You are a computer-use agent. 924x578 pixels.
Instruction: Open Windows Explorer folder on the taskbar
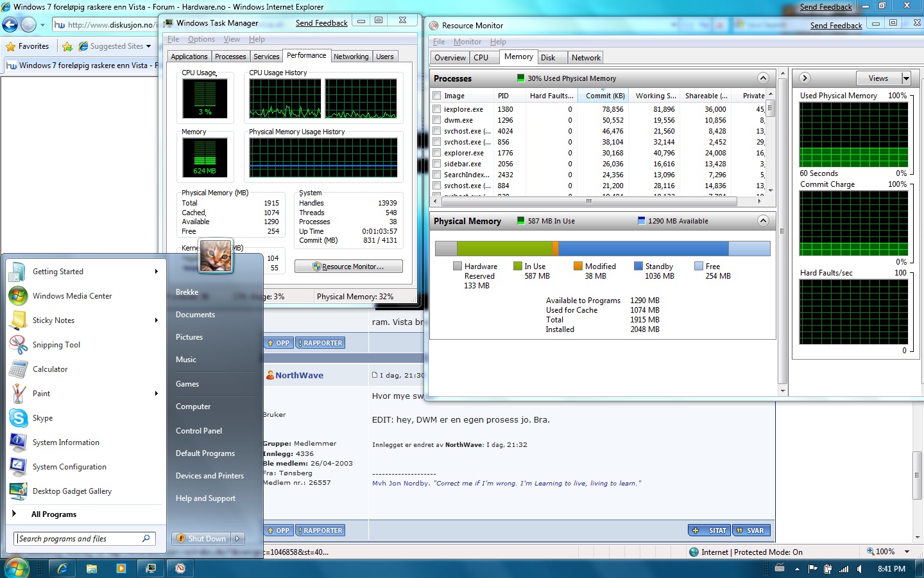[92, 568]
